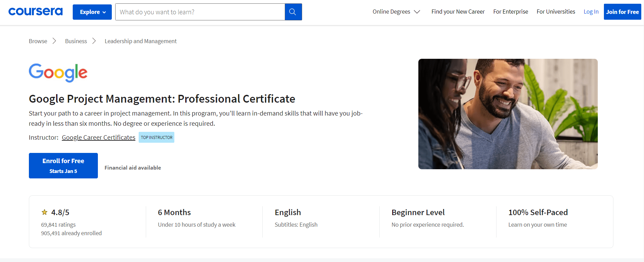Viewport: 644px width, 262px height.
Task: Click the star rating icon
Action: [45, 212]
